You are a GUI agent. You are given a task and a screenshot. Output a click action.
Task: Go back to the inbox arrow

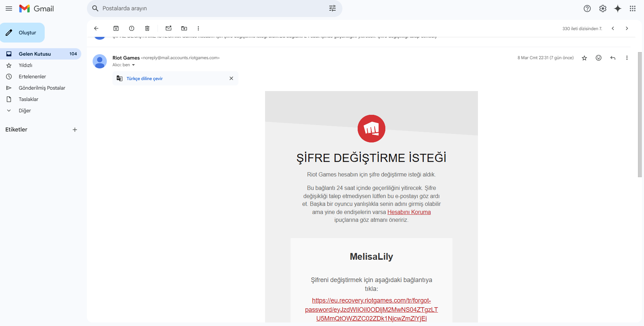96,28
